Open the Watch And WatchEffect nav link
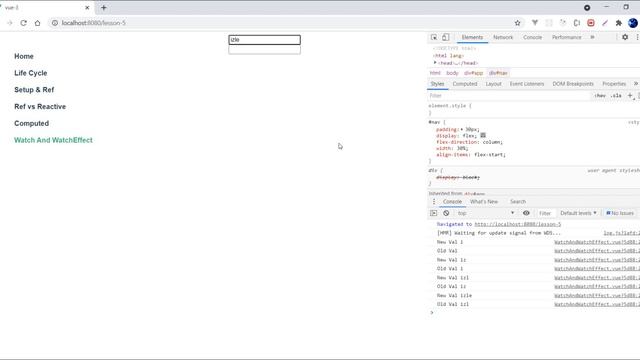Screen dimensions: 640x360 tap(53, 140)
